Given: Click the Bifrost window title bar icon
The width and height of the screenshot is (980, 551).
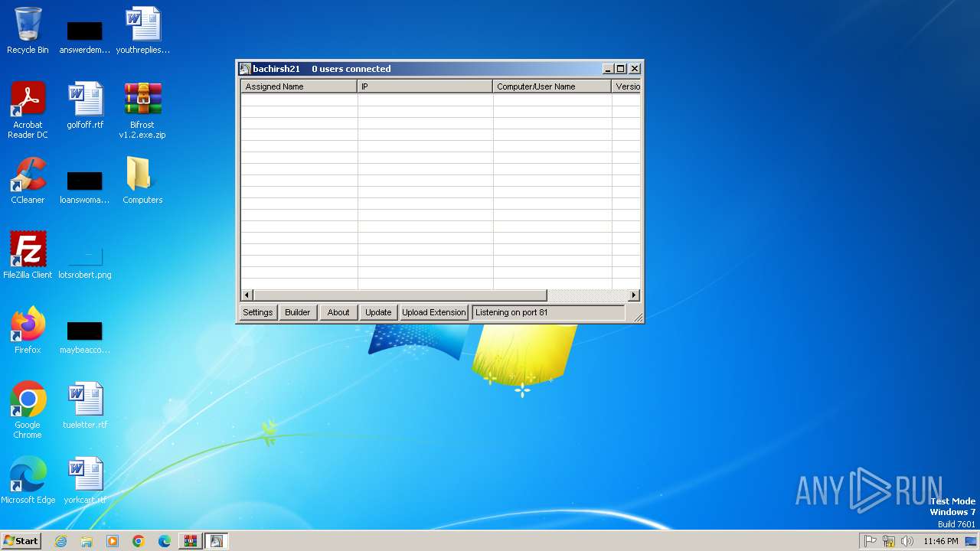Looking at the screenshot, I should tap(245, 69).
